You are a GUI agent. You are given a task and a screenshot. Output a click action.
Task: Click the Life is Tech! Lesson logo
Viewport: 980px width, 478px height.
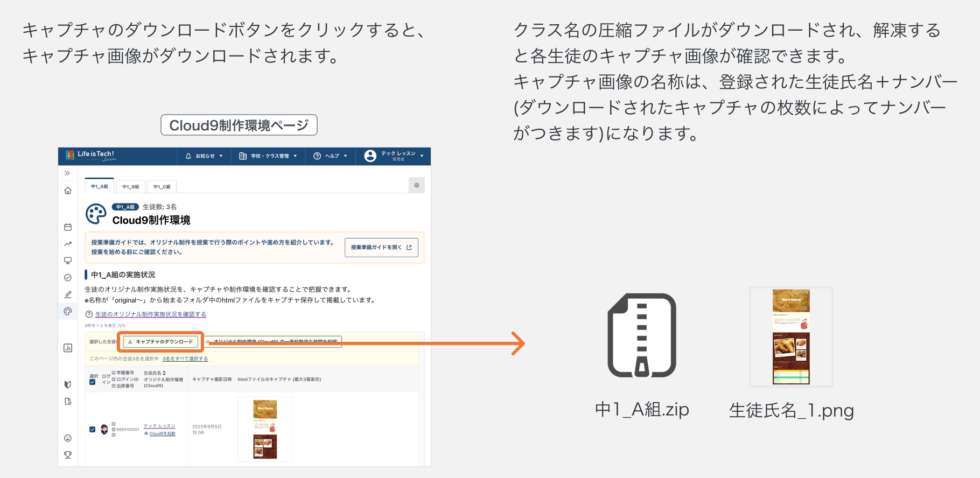[x=90, y=156]
